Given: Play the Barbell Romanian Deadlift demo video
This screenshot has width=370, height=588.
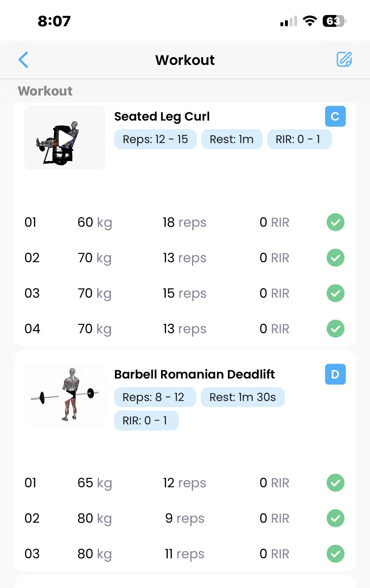Looking at the screenshot, I should [x=69, y=395].
